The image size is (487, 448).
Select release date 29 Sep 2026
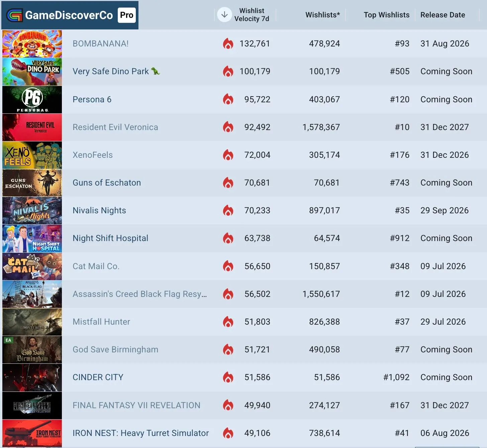[x=445, y=210]
